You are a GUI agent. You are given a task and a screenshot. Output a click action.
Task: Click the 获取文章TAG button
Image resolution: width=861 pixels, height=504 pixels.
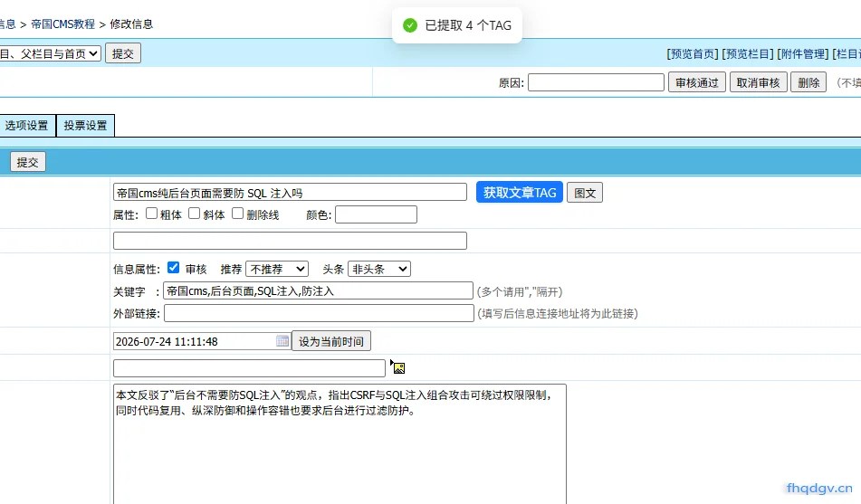520,192
